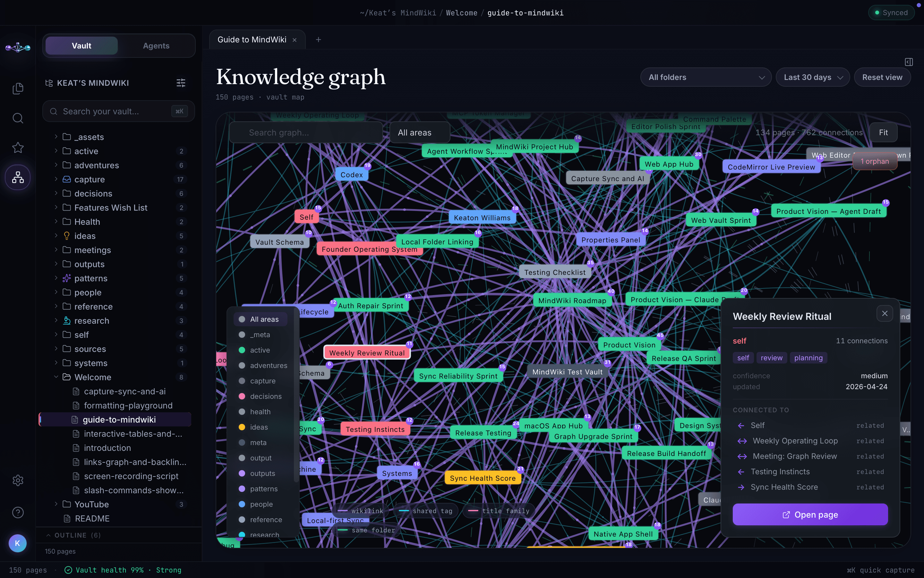The width and height of the screenshot is (924, 578).
Task: Click the Fit button
Action: click(x=883, y=133)
